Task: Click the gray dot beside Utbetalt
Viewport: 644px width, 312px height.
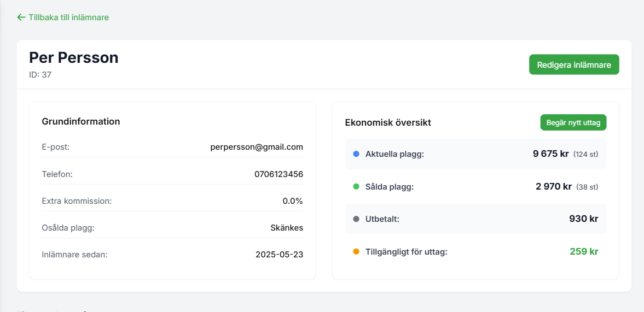Action: tap(356, 219)
